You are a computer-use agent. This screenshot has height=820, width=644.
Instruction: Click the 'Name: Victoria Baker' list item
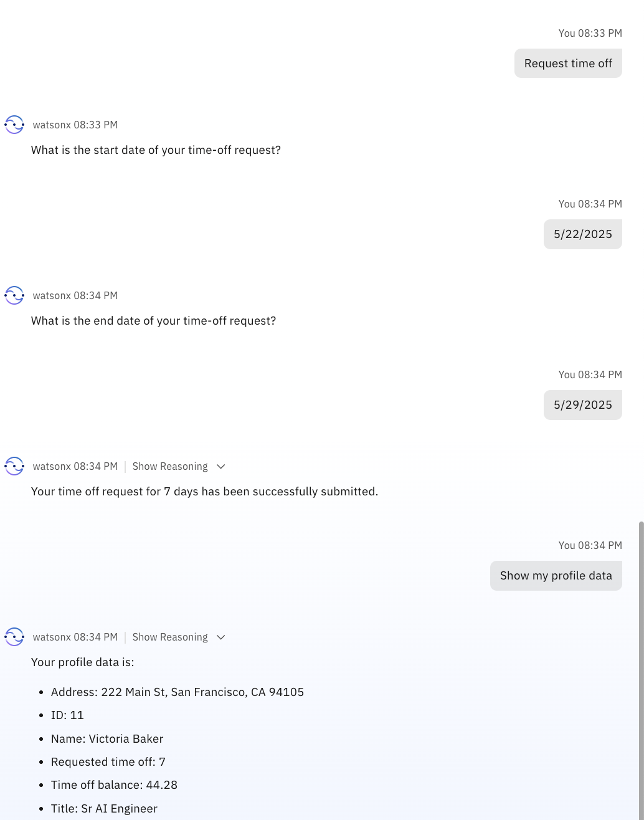(x=107, y=739)
